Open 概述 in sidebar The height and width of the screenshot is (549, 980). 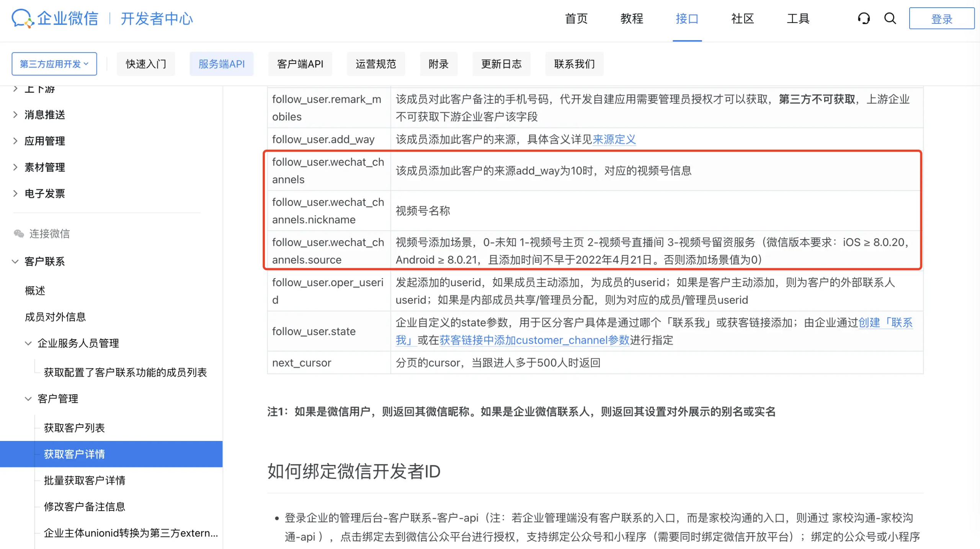click(35, 291)
